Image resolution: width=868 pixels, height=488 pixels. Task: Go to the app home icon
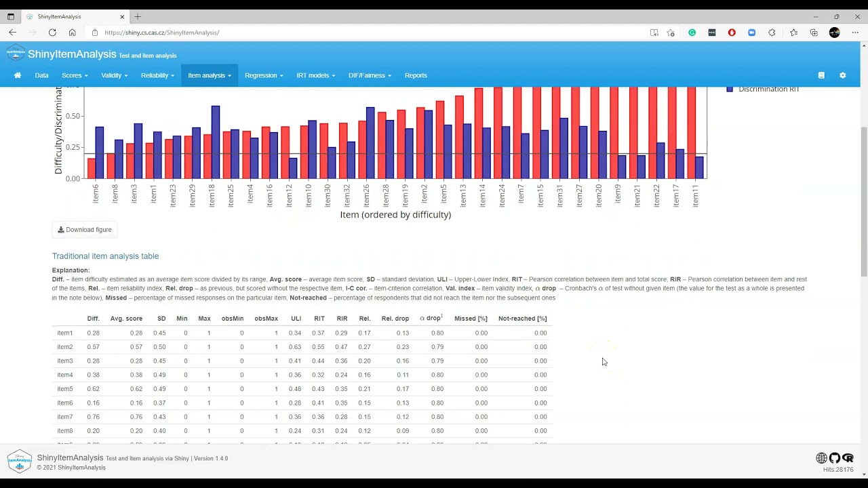18,75
